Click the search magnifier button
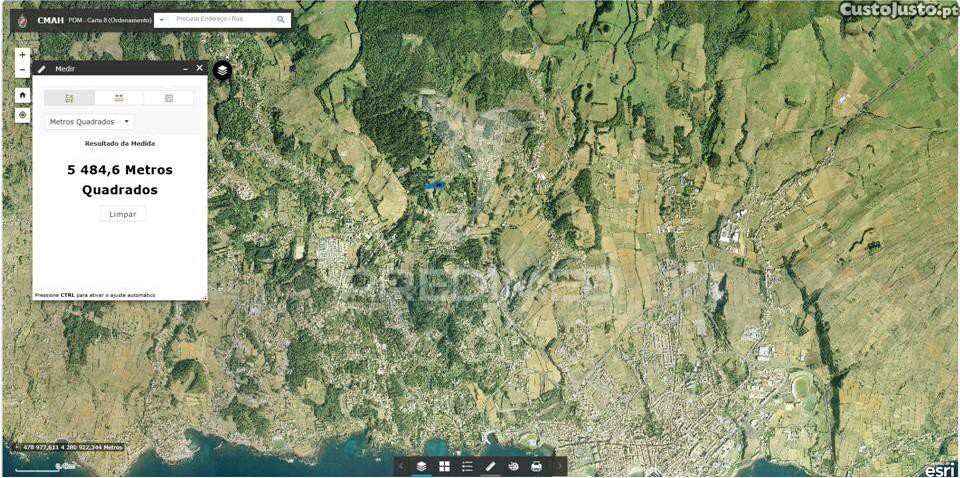This screenshot has width=960, height=478. [x=281, y=19]
